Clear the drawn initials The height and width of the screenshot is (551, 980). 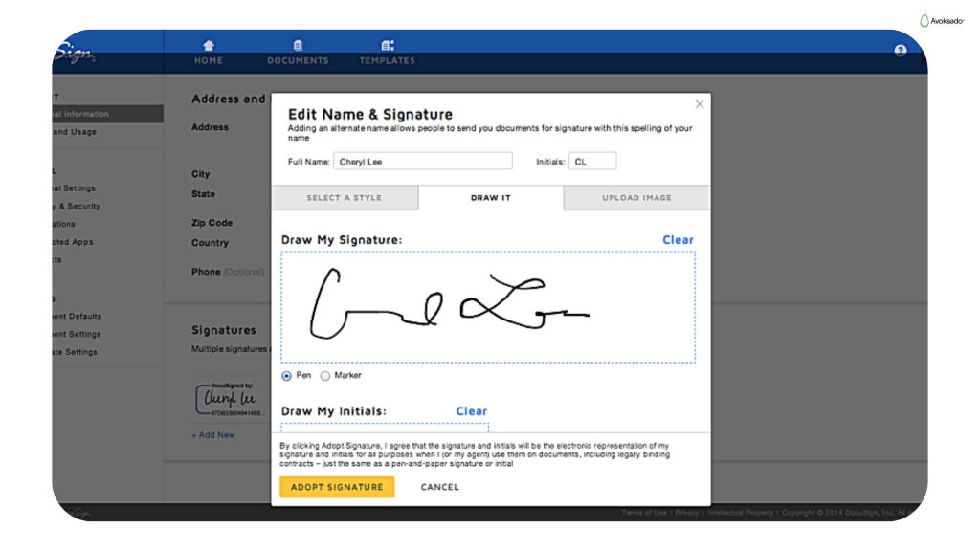click(x=471, y=410)
